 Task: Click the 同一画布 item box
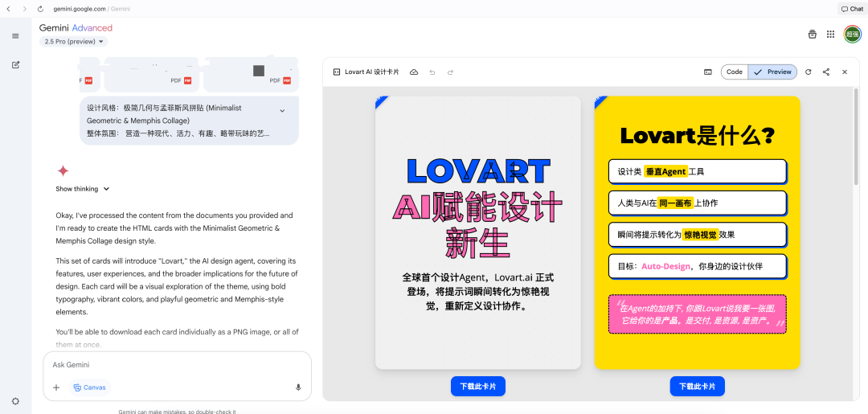[x=697, y=203]
